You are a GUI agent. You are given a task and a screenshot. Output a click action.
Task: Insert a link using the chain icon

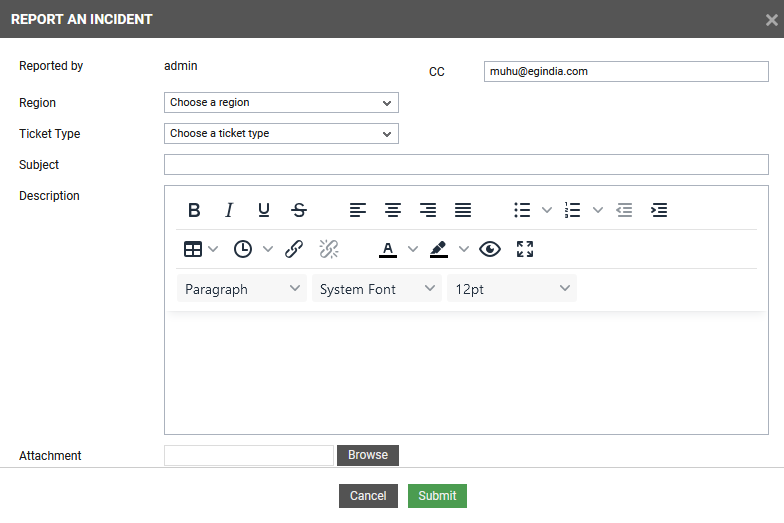click(294, 249)
